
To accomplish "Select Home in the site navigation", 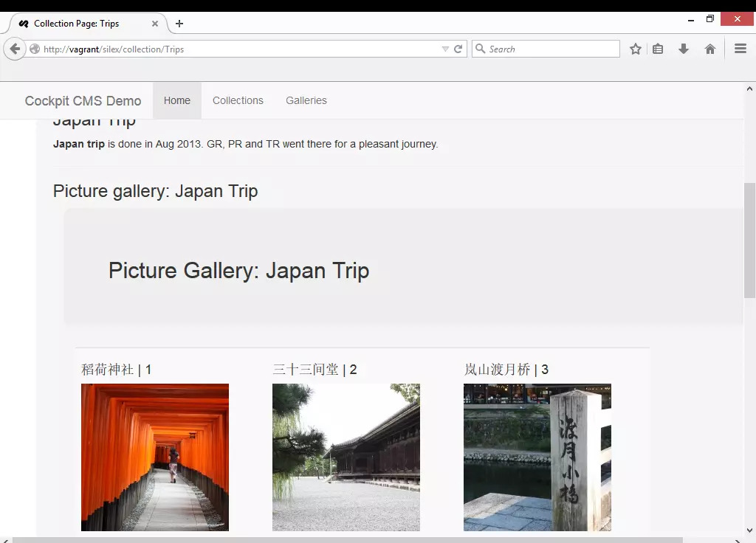I will [177, 100].
